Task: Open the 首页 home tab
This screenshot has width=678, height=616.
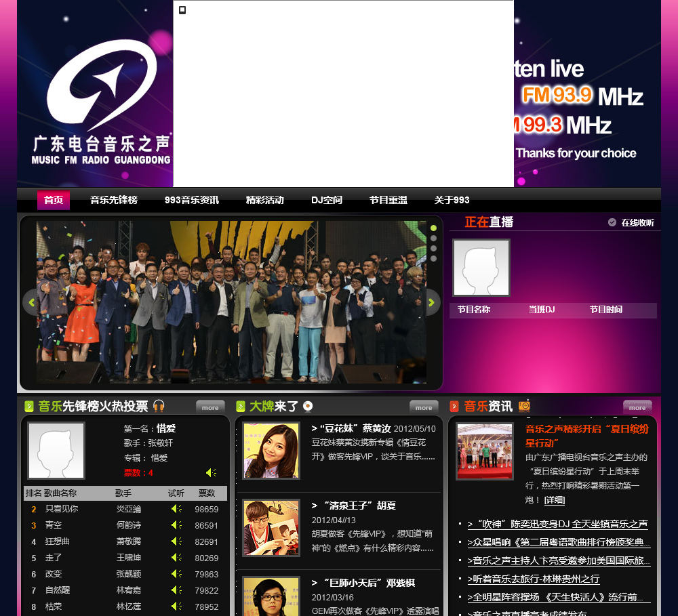Action: click(54, 200)
